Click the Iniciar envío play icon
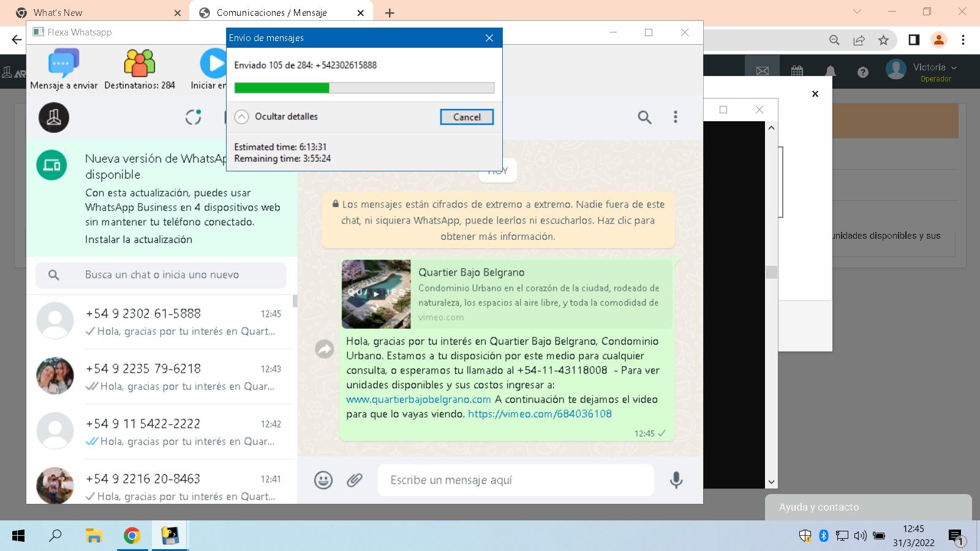This screenshot has height=551, width=980. point(213,63)
